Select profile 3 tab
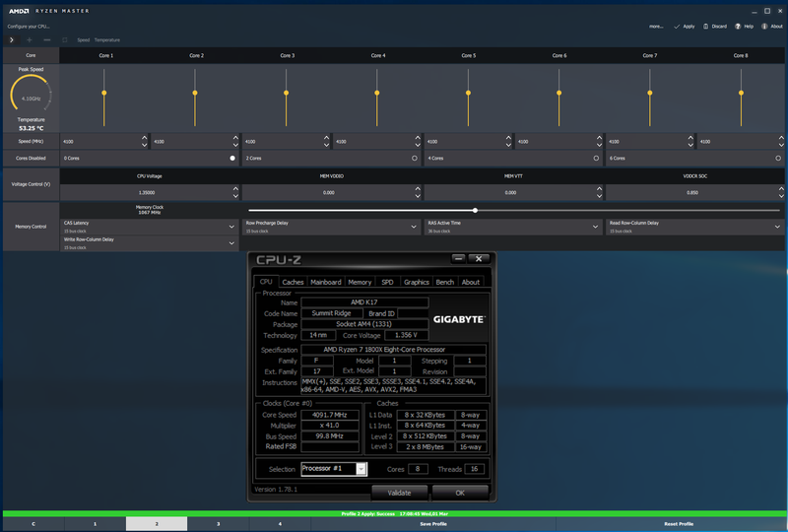The image size is (788, 532). click(x=218, y=524)
